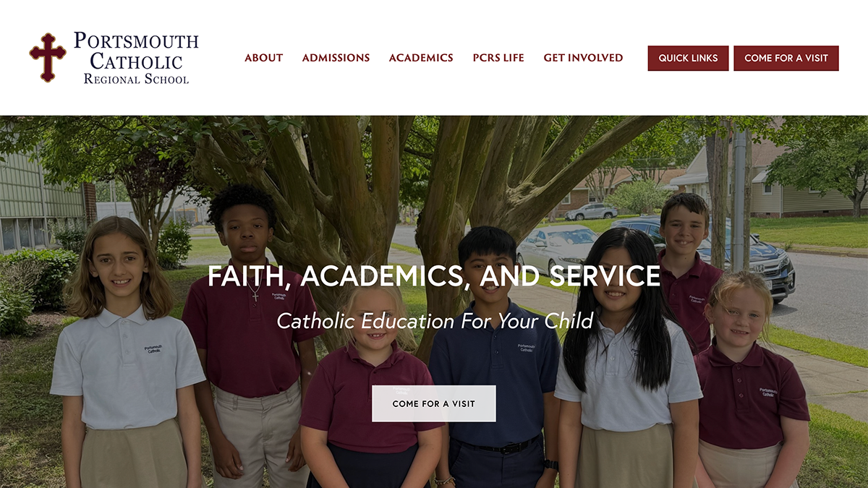Open the Admissions menu item
This screenshot has width=868, height=488.
336,58
